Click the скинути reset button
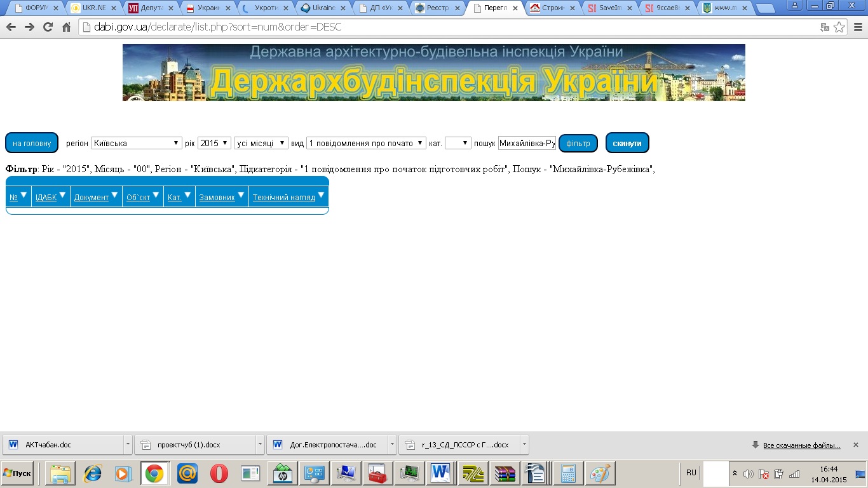Screen dimensions: 868x488 pos(627,143)
